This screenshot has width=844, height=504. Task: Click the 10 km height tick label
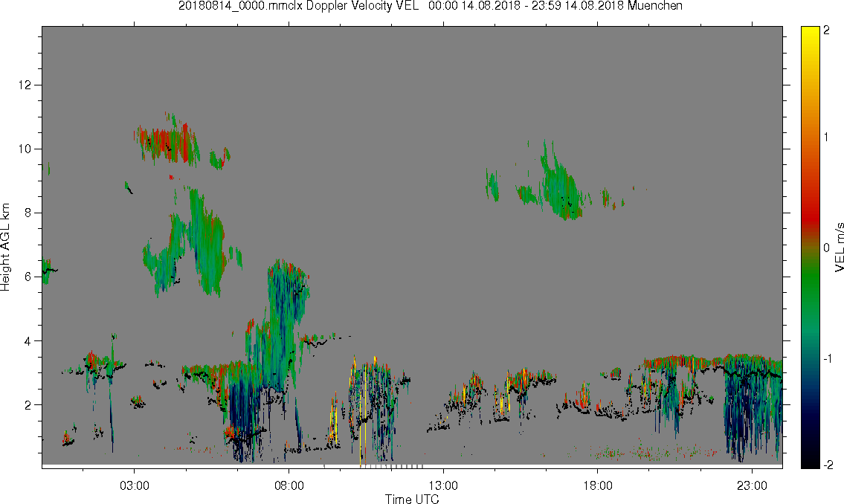pos(25,149)
